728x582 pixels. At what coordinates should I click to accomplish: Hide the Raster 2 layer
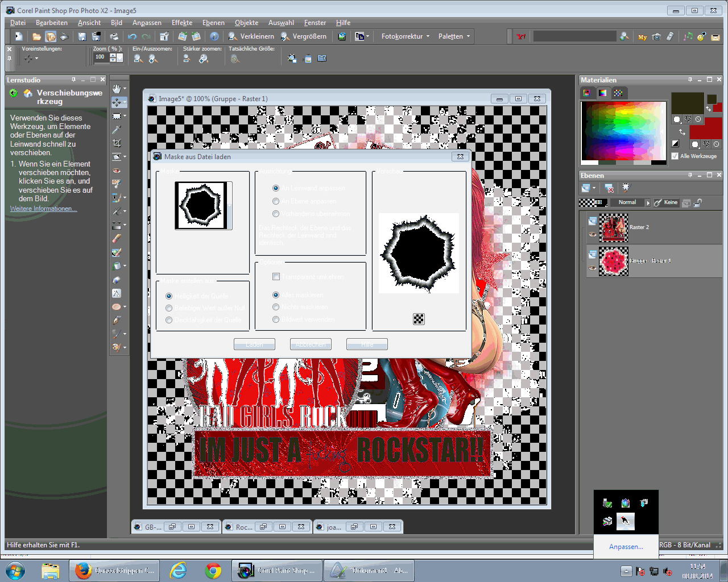click(x=593, y=234)
